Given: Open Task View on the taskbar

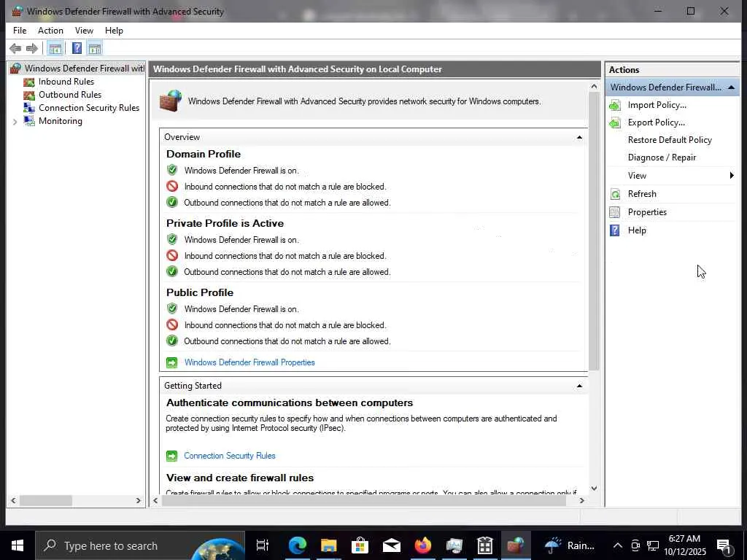Looking at the screenshot, I should [x=263, y=545].
